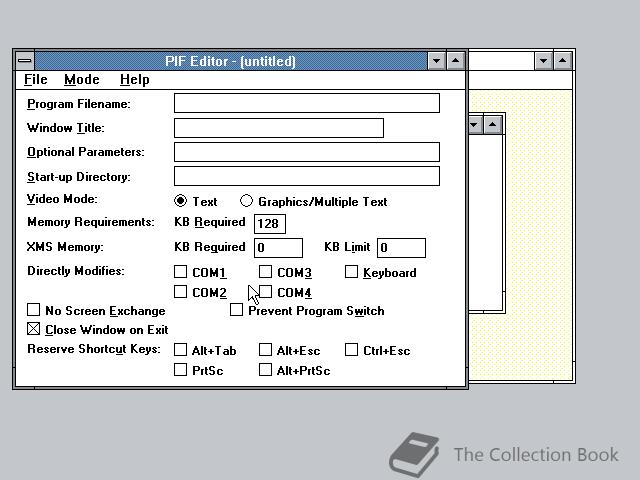
Task: Reserve the Alt+Esc shortcut key
Action: (x=266, y=350)
